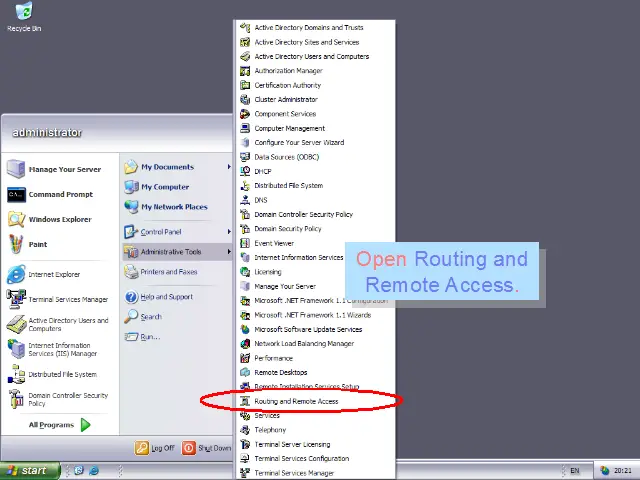Open Performance monitor
The width and height of the screenshot is (640, 480).
coord(316,358)
